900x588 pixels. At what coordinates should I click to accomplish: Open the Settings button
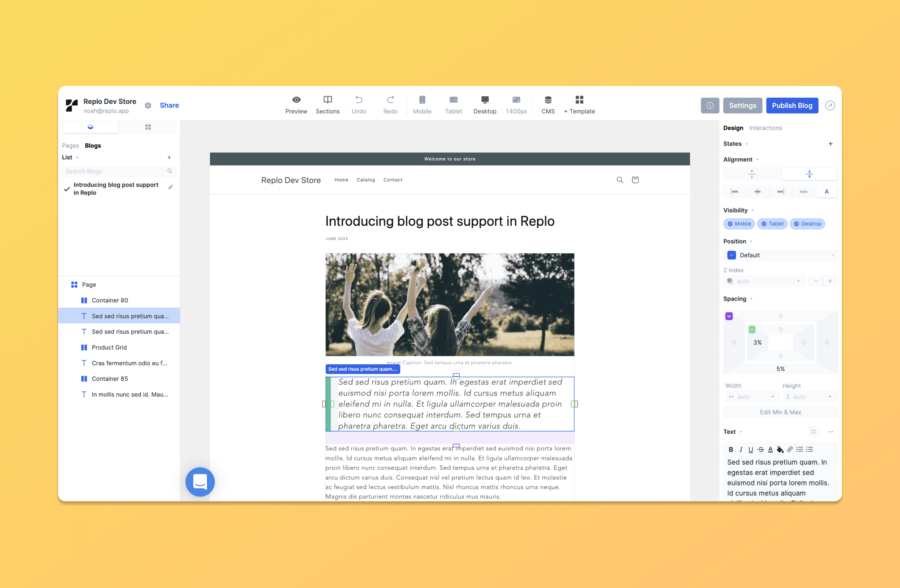[742, 105]
